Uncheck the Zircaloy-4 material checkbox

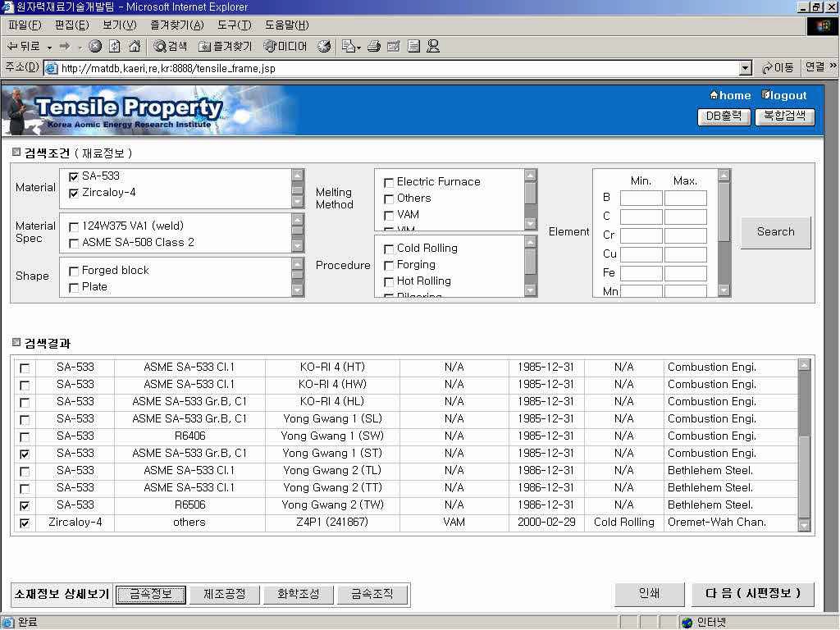point(74,194)
